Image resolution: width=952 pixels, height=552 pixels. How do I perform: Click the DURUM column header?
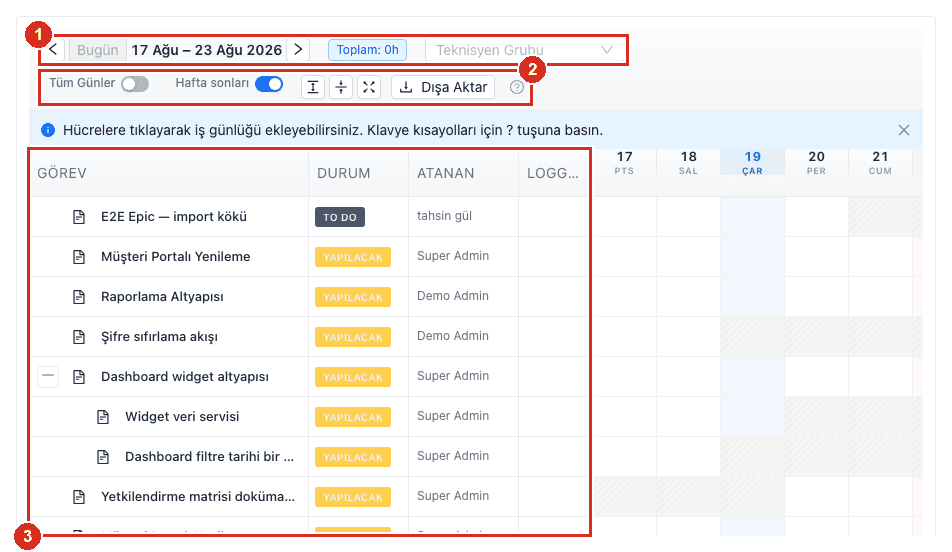(358, 173)
